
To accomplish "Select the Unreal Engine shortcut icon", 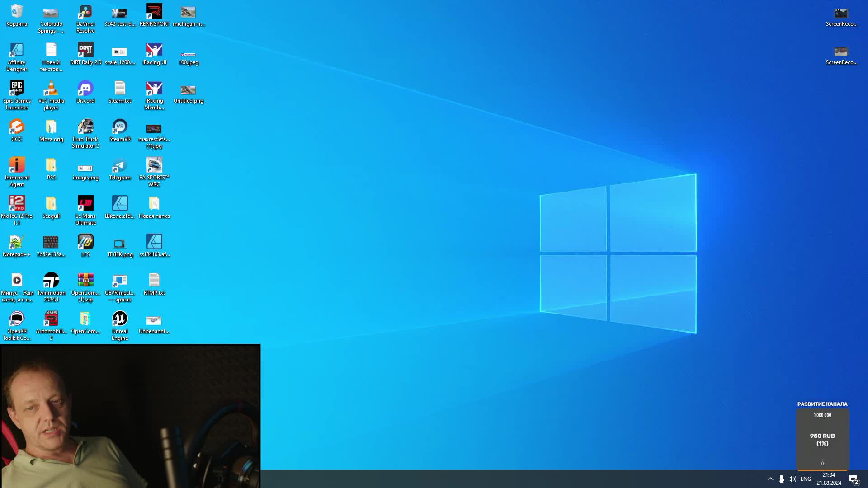I will pos(120,319).
